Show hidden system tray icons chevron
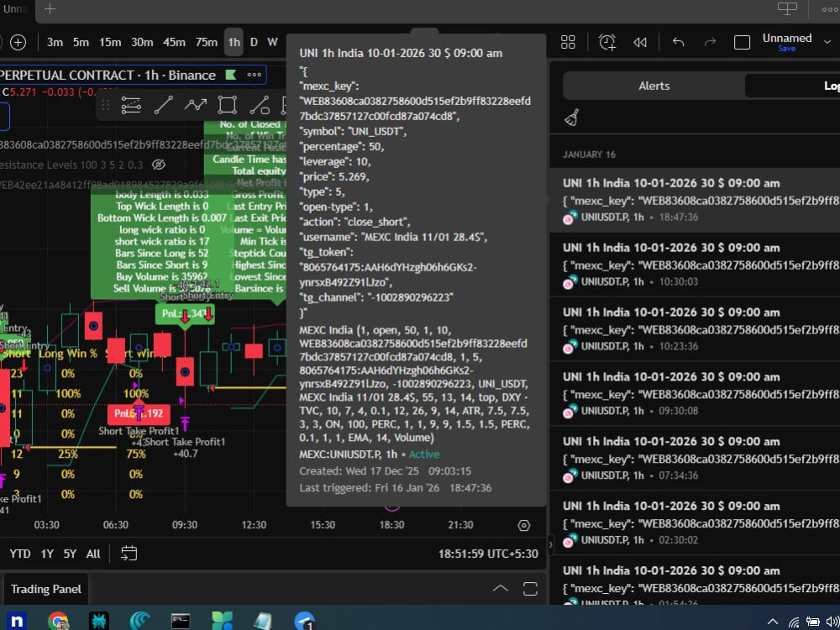The width and height of the screenshot is (840, 630). click(772, 622)
